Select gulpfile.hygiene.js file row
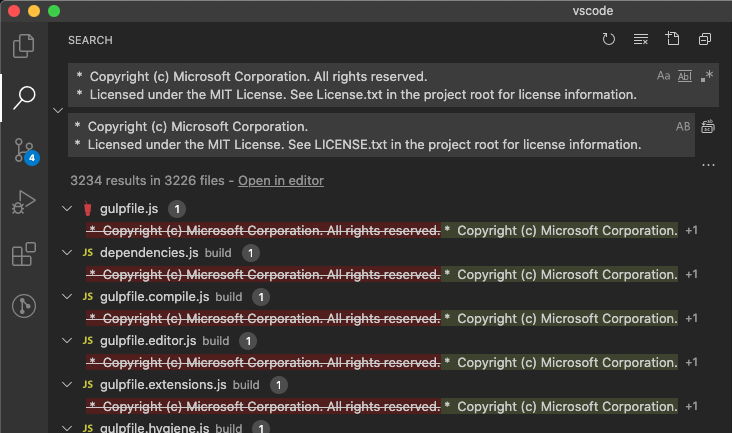This screenshot has width=732, height=433. (390, 427)
